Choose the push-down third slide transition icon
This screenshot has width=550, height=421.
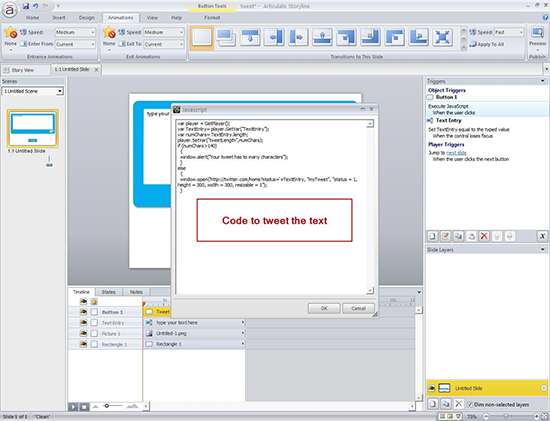click(x=250, y=37)
